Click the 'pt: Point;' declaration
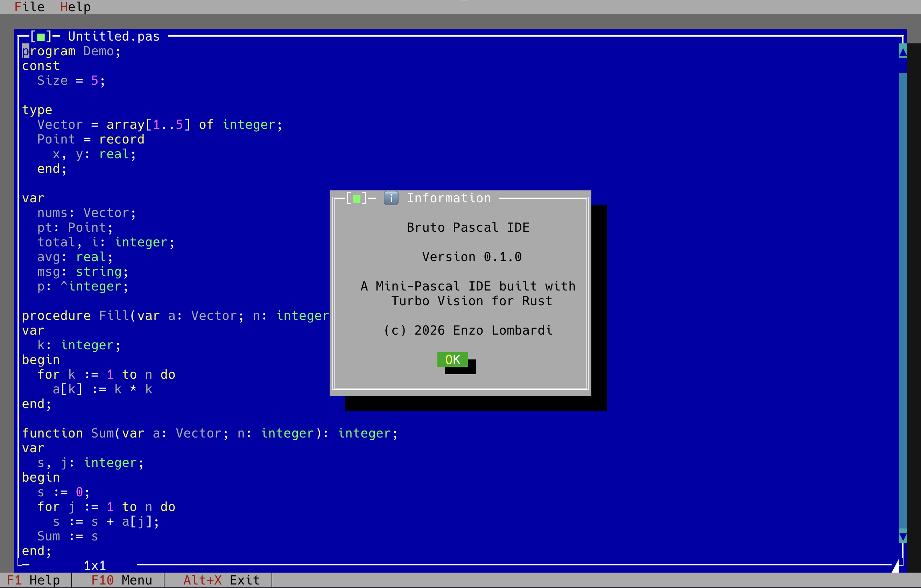This screenshot has height=588, width=921. tap(75, 227)
